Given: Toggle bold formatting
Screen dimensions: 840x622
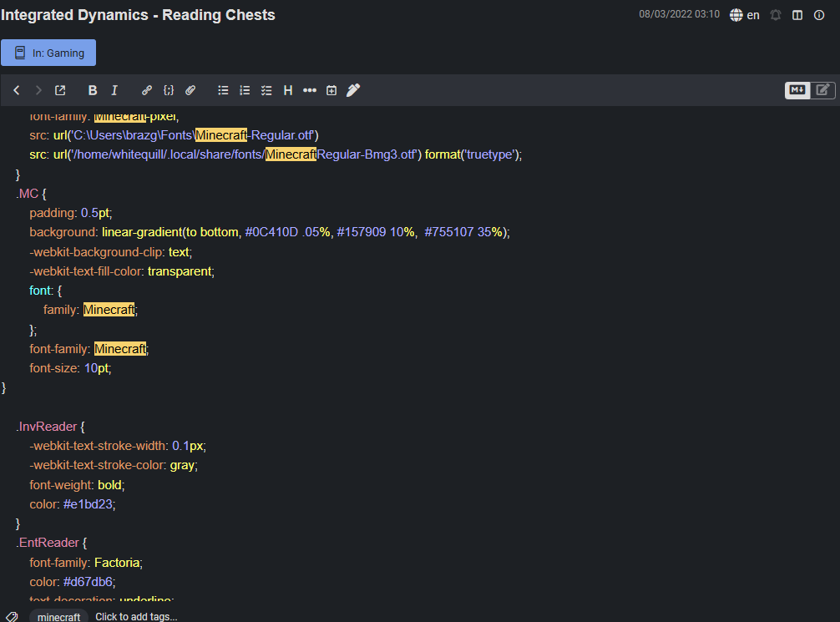Looking at the screenshot, I should coord(93,90).
